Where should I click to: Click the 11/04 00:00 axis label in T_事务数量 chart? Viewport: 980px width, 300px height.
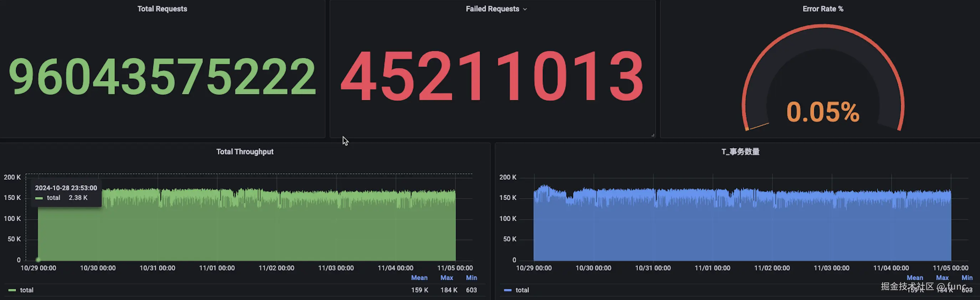891,268
